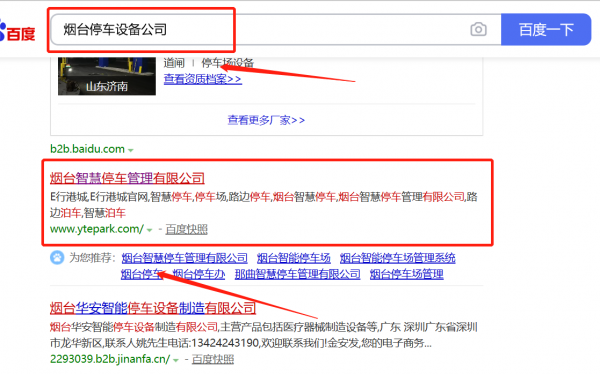Open 百度快照 for the ytepark.com result
600x374 pixels.
coord(186,229)
